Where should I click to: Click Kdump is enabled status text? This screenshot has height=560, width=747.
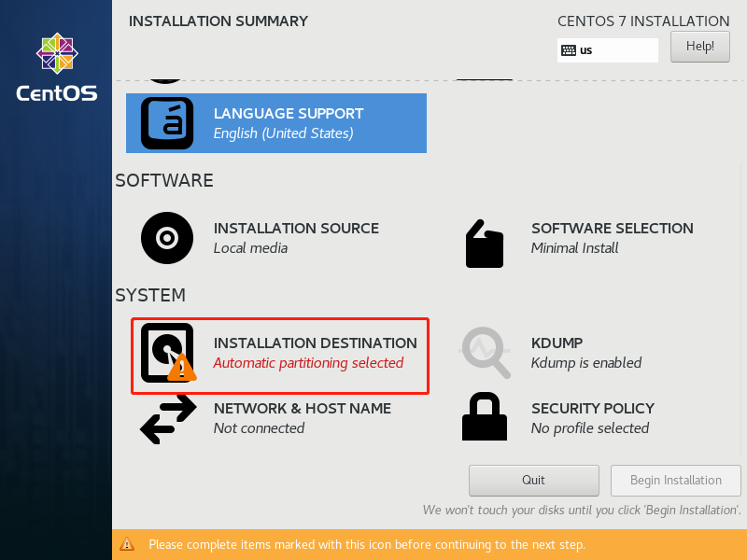586,363
